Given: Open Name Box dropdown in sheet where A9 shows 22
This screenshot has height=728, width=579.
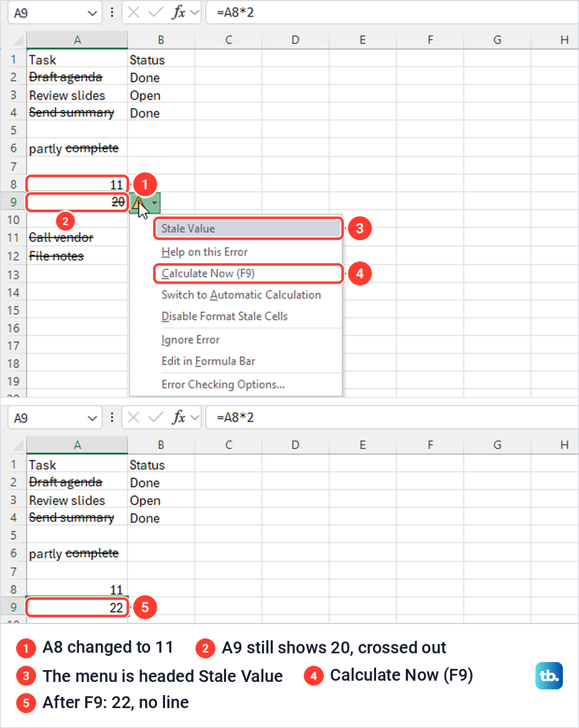Looking at the screenshot, I should click(x=92, y=419).
